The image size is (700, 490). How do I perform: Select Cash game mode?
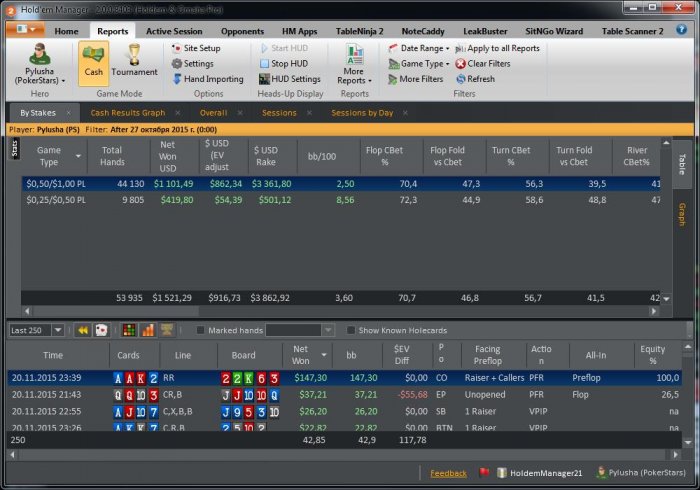(x=93, y=63)
